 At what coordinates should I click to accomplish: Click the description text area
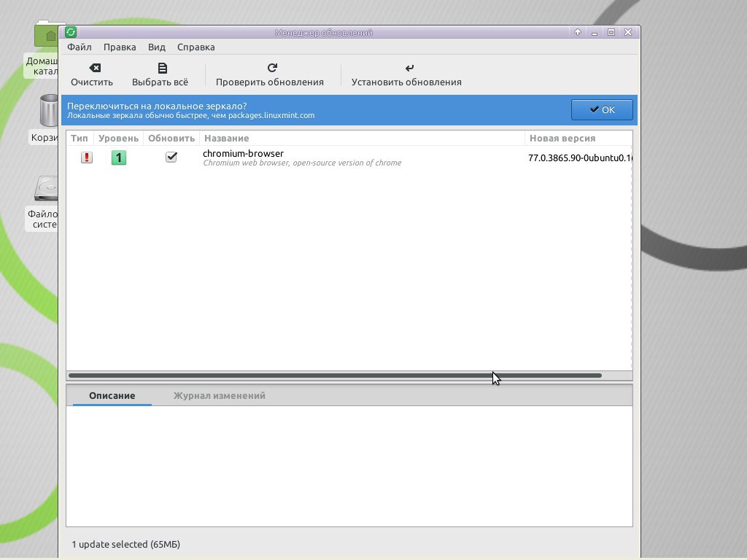click(349, 466)
